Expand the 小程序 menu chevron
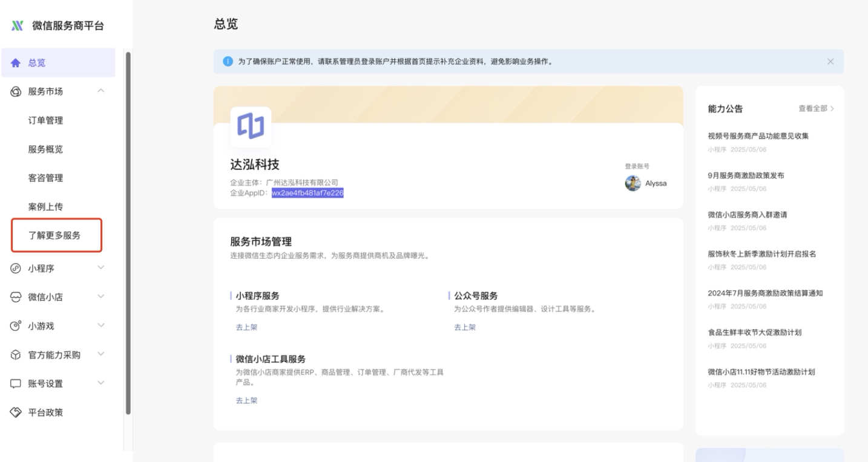 pyautogui.click(x=101, y=268)
